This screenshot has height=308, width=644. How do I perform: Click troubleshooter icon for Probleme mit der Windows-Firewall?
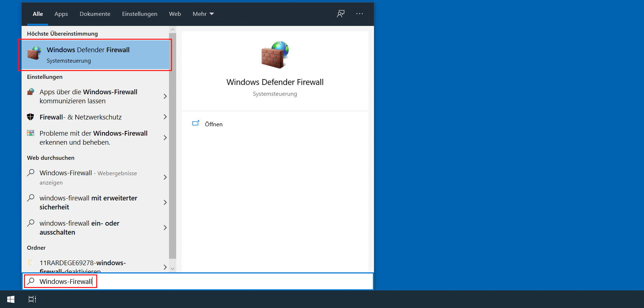[31, 133]
